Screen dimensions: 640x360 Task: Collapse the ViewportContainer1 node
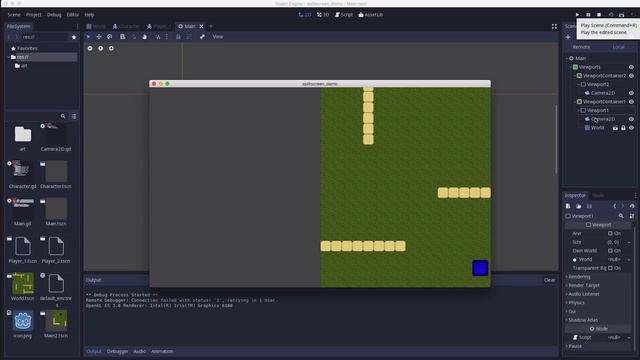coord(575,102)
